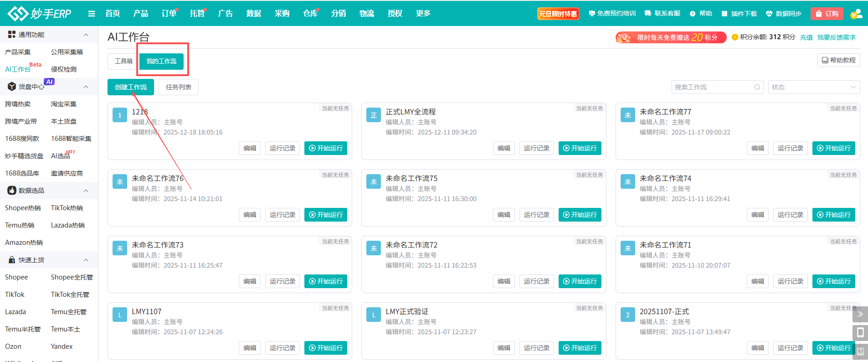This screenshot has height=362, width=868.
Task: Open 1688智能采集 in the sidebar
Action: tap(72, 139)
